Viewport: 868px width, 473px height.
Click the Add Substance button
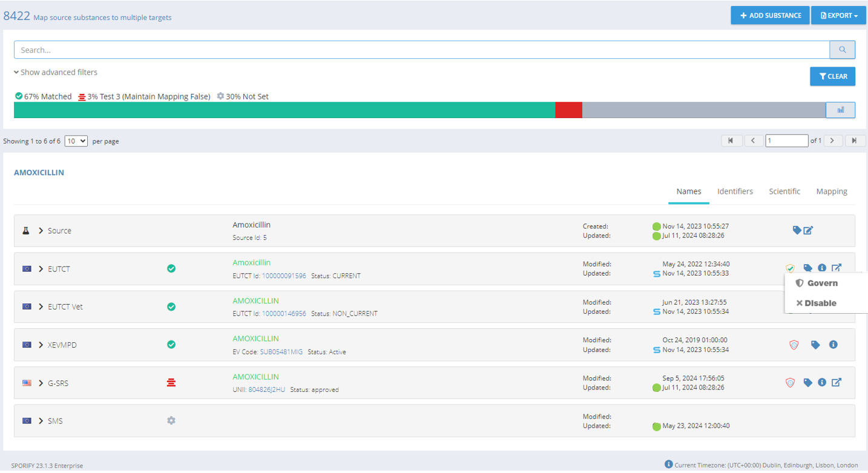(x=770, y=16)
